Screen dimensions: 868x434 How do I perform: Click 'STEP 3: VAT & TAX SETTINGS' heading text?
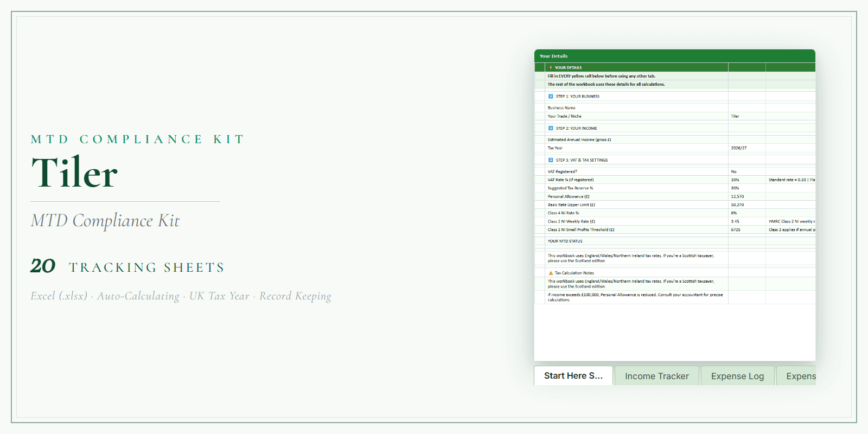[x=582, y=160]
